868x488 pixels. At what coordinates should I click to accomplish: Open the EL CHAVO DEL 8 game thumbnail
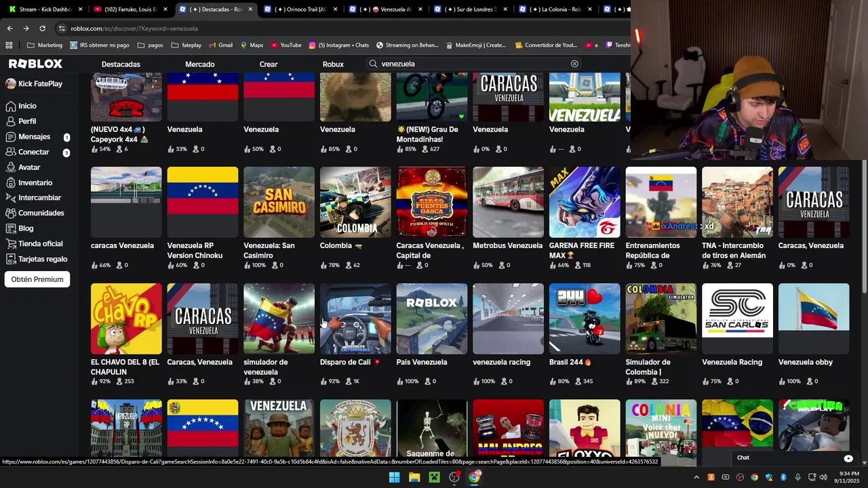point(126,319)
